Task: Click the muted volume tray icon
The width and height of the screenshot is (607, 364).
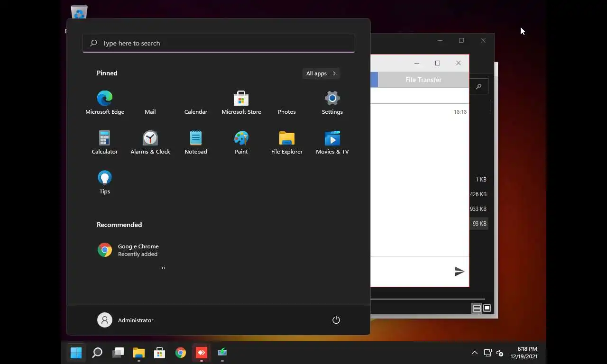Action: coord(500,353)
